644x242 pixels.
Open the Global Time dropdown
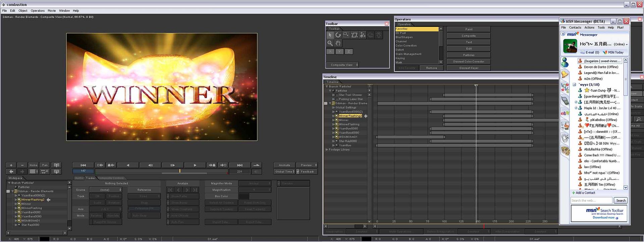pyautogui.click(x=284, y=172)
